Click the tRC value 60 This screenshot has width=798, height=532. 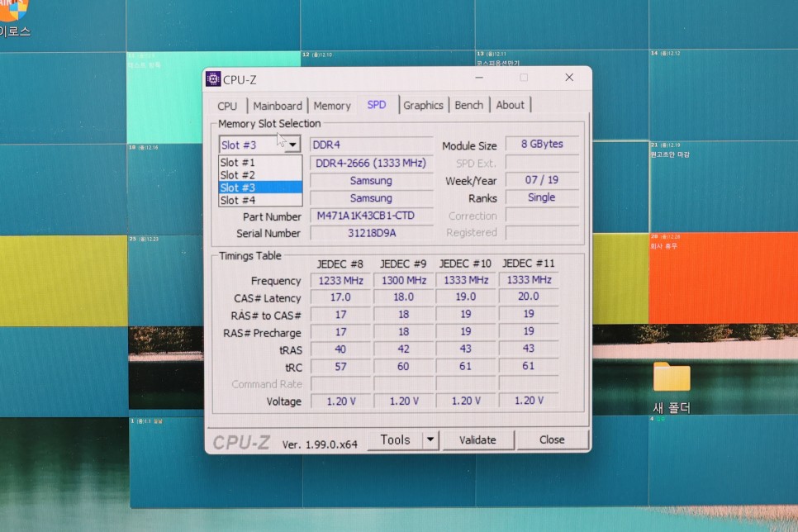[x=404, y=367]
